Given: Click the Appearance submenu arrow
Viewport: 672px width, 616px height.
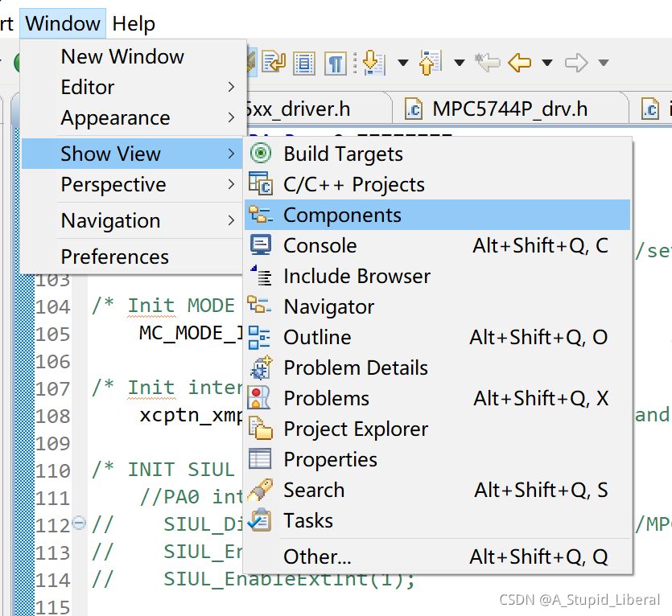Looking at the screenshot, I should 232,117.
